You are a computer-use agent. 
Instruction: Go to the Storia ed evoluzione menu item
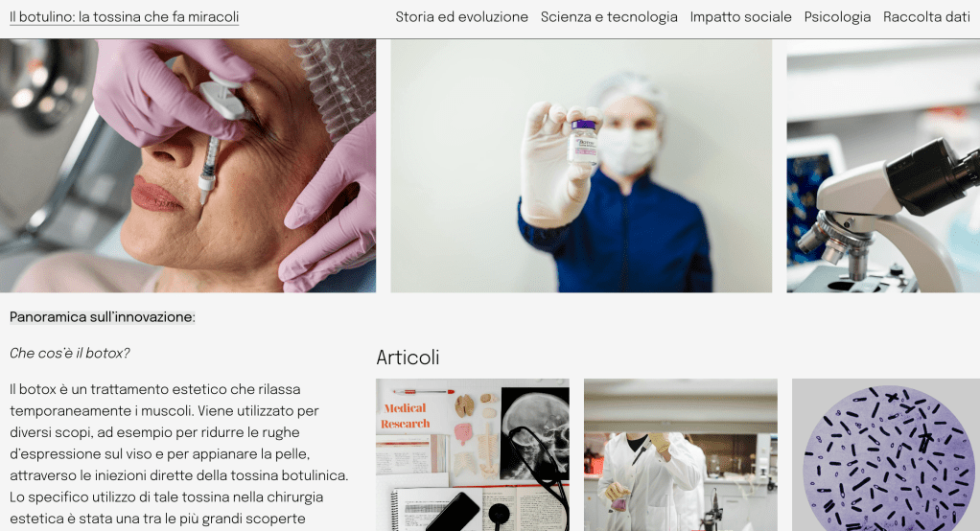tap(461, 17)
